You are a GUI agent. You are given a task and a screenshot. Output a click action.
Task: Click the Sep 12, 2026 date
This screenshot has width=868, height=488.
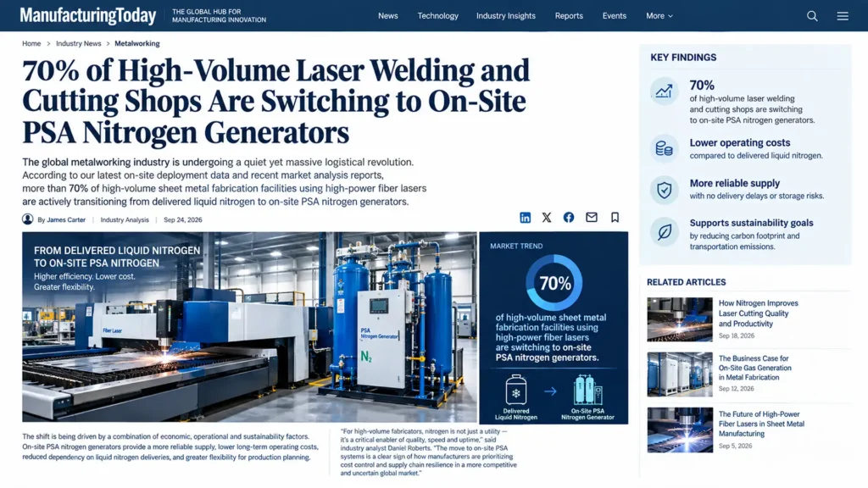(x=737, y=389)
